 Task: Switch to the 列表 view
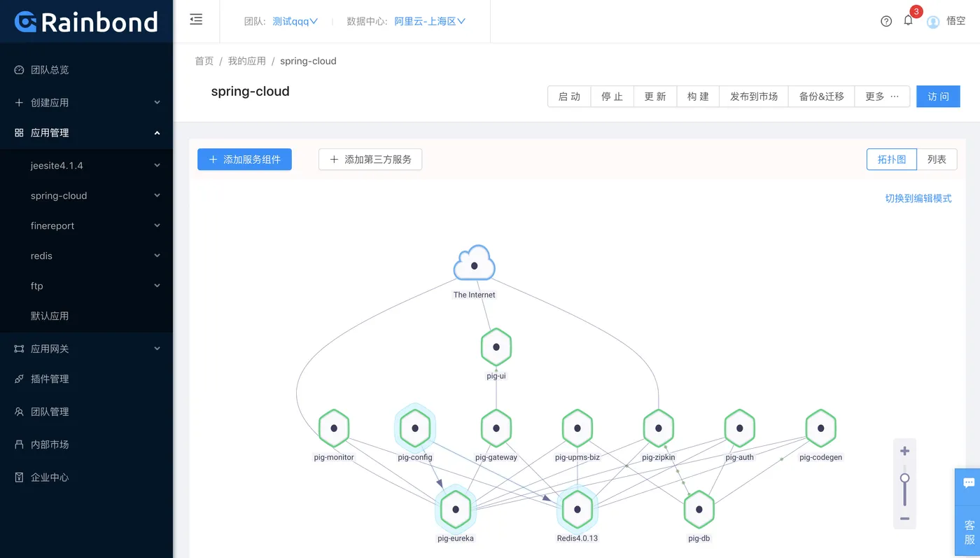[x=937, y=160]
